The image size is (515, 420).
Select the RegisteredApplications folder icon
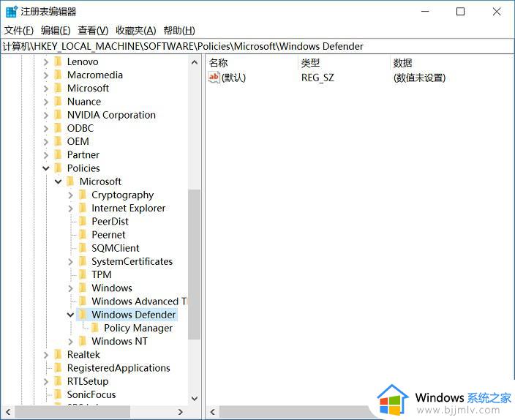tap(58, 368)
